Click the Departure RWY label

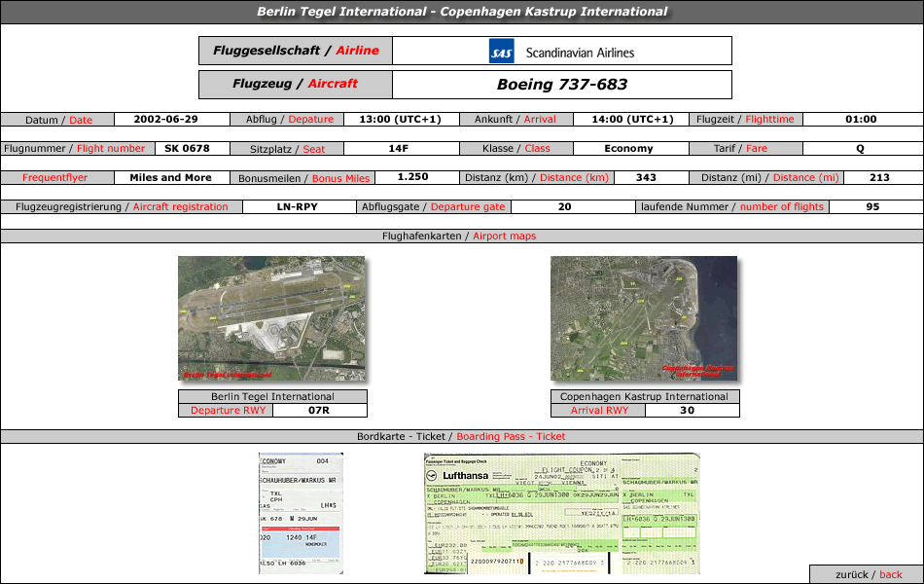coord(228,411)
